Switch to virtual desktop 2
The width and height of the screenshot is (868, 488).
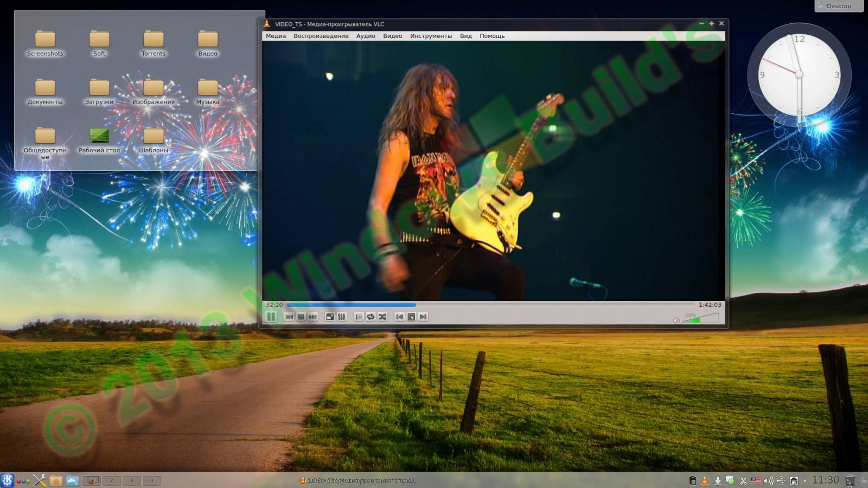coord(112,480)
